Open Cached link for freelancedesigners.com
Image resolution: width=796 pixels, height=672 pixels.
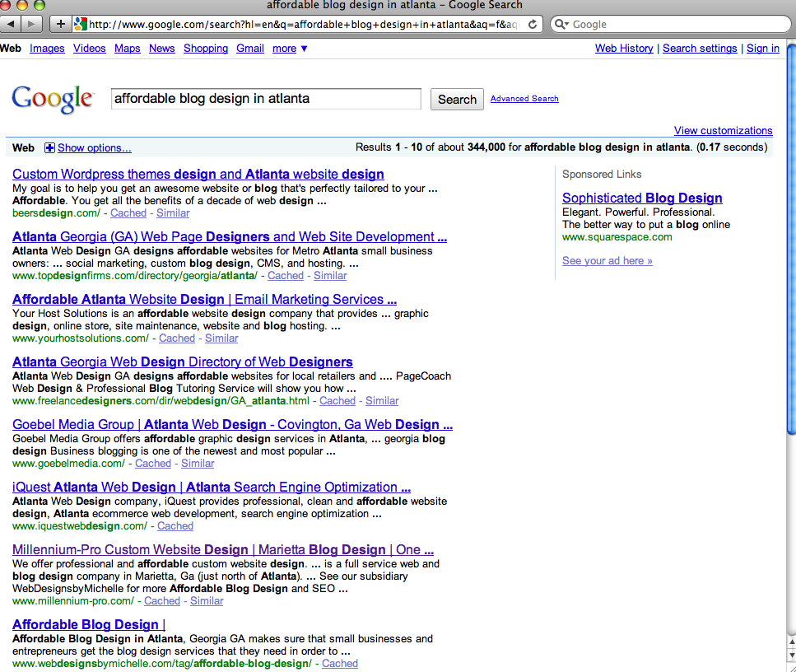pos(337,400)
